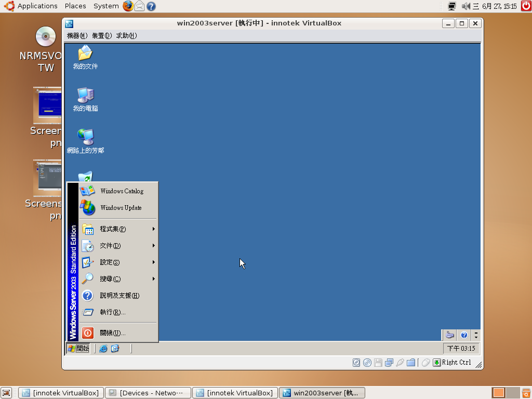Click the USB plug icon in the VirtualBox status bar
532x399 pixels.
400,363
